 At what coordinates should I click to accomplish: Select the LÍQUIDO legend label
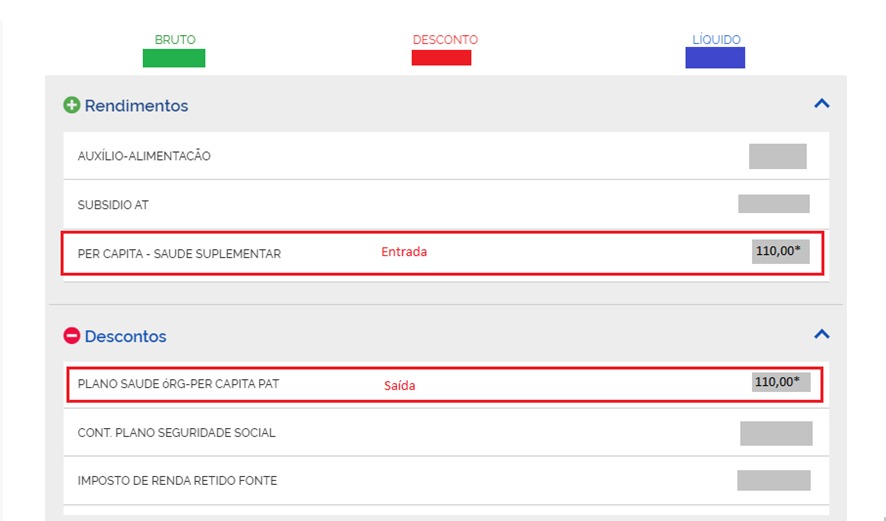716,40
